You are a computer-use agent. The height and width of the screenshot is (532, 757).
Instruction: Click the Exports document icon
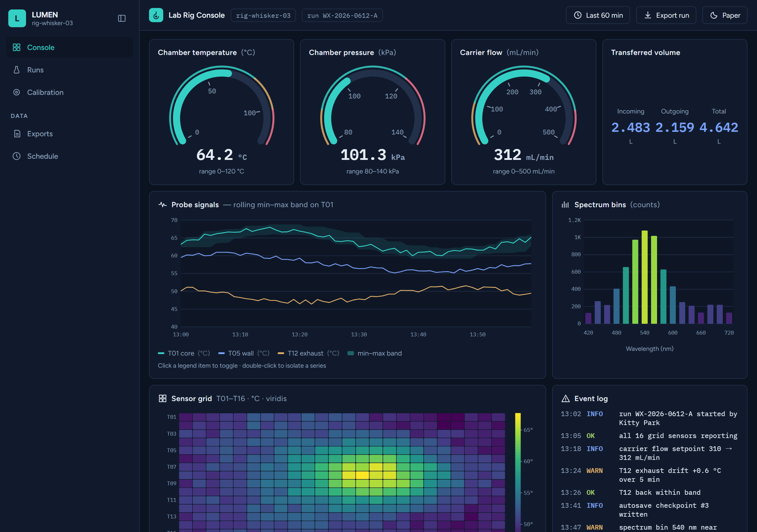[17, 134]
